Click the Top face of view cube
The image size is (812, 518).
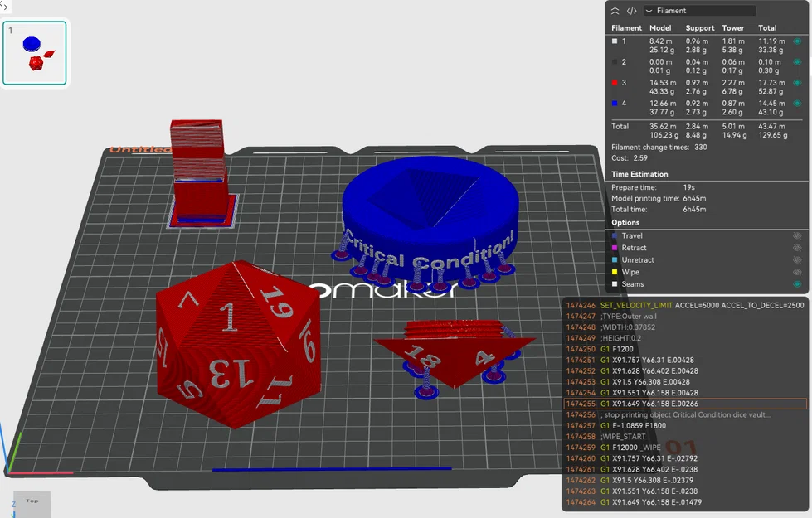click(32, 501)
